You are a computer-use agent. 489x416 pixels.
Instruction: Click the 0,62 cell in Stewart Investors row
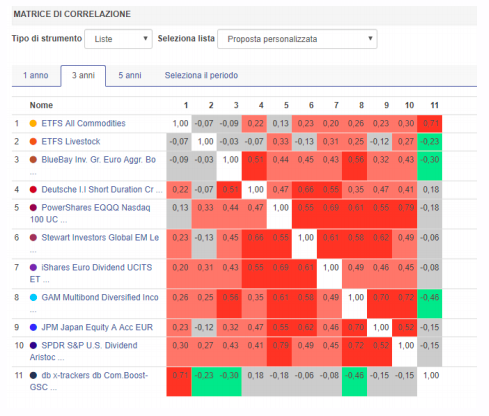(x=380, y=244)
